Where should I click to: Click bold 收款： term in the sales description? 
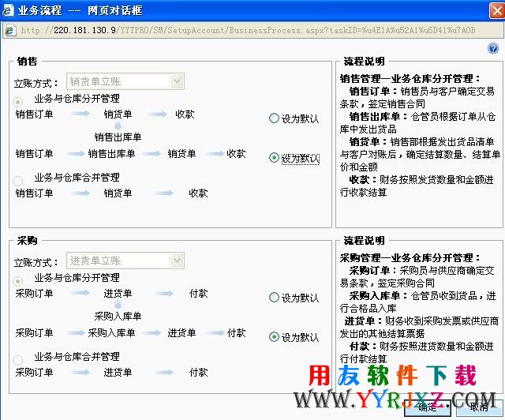(x=363, y=179)
